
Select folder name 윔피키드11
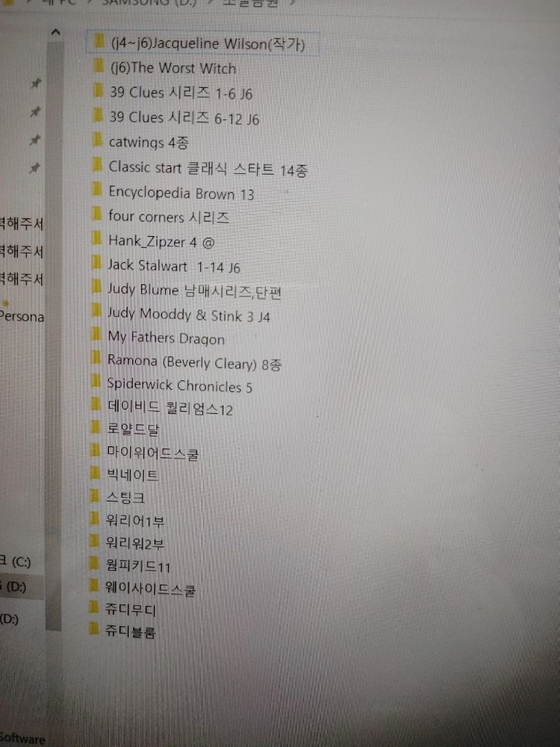point(137,566)
